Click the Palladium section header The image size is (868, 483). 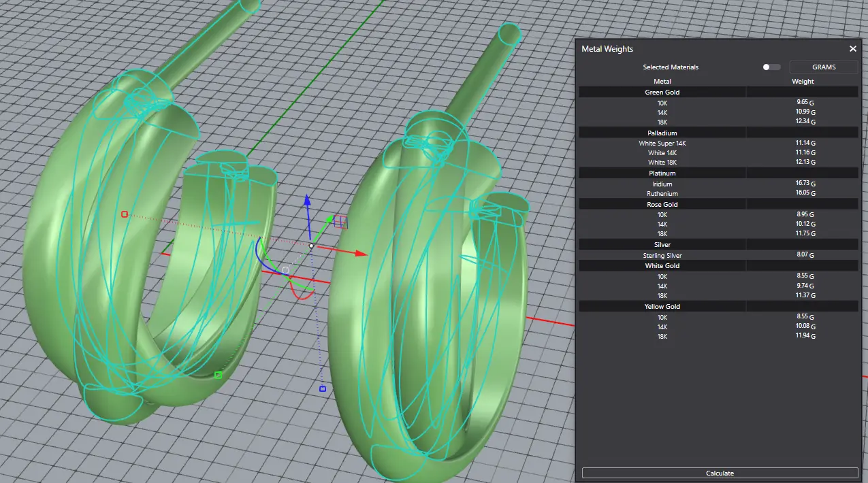click(662, 133)
